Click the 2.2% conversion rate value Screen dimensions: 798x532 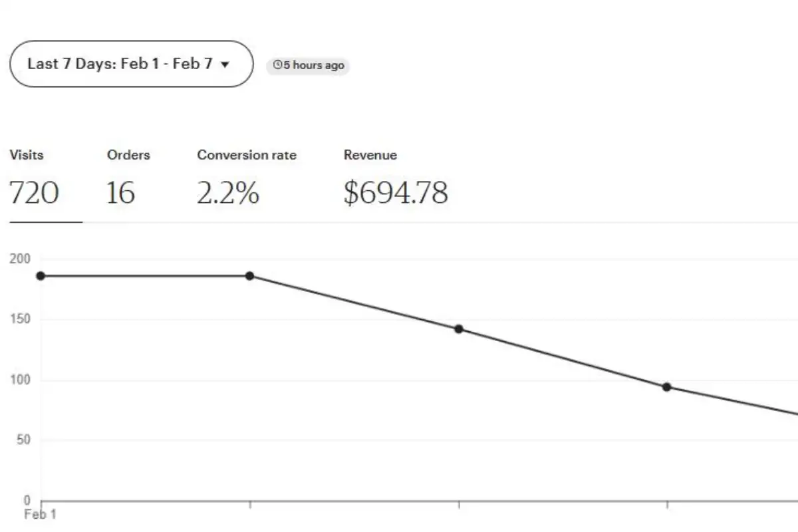[228, 194]
